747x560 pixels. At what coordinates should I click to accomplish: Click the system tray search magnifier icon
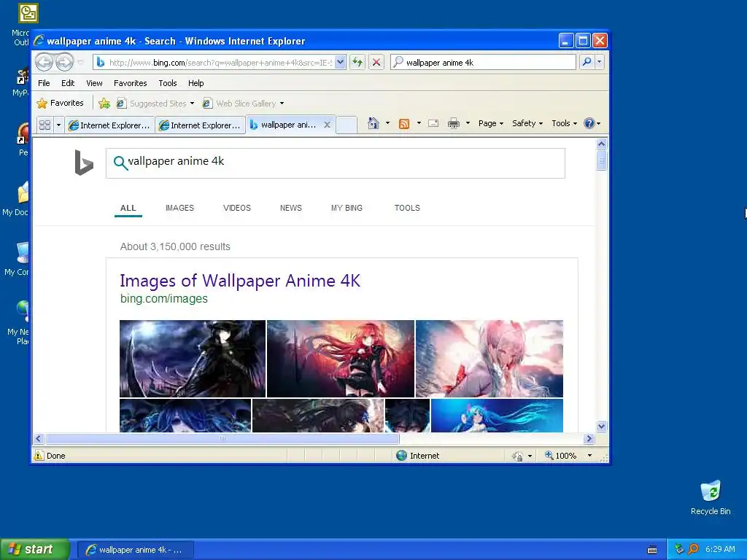(x=693, y=549)
